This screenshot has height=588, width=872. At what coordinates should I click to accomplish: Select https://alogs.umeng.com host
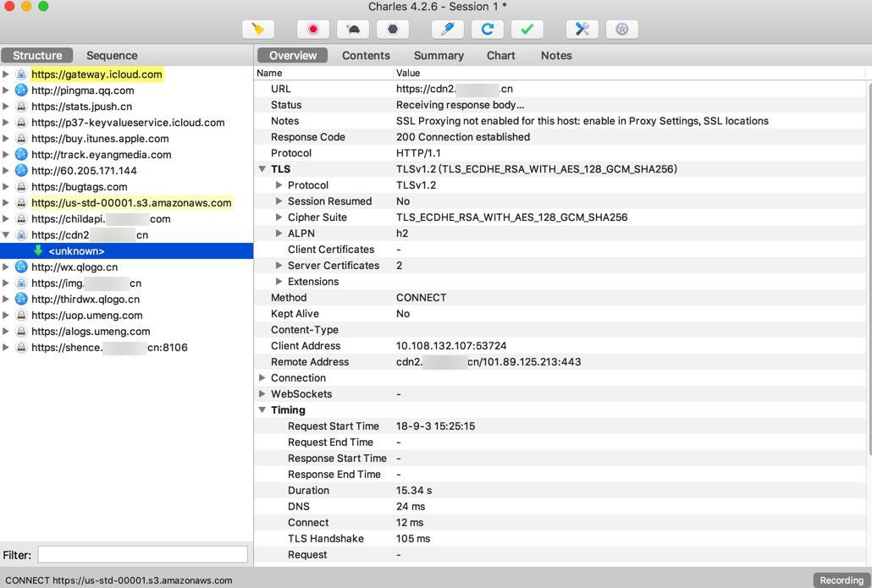(x=91, y=332)
